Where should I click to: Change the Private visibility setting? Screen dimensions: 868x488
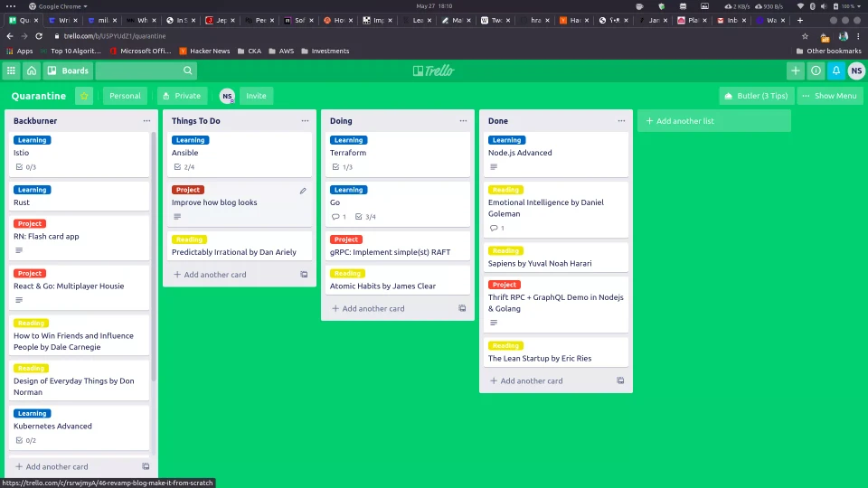point(182,96)
